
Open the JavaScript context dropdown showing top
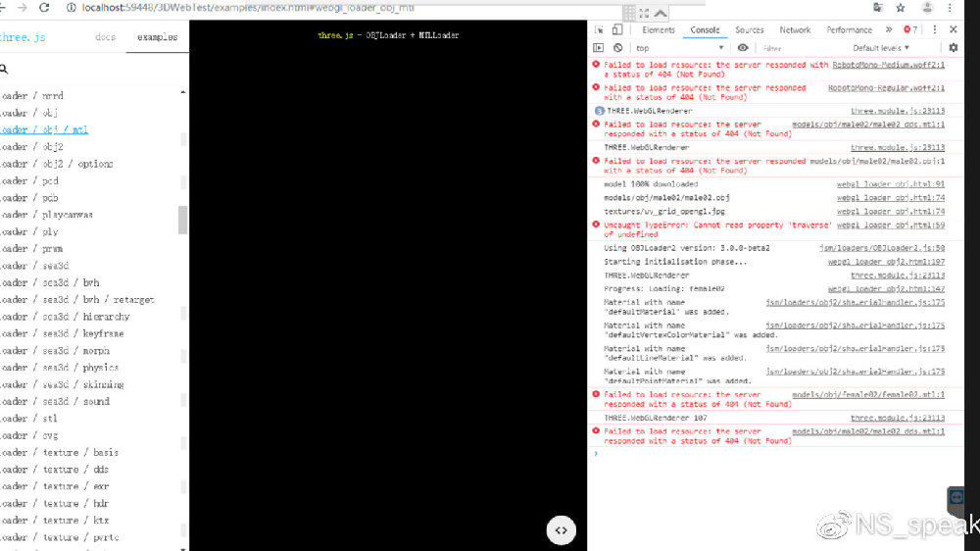[679, 47]
